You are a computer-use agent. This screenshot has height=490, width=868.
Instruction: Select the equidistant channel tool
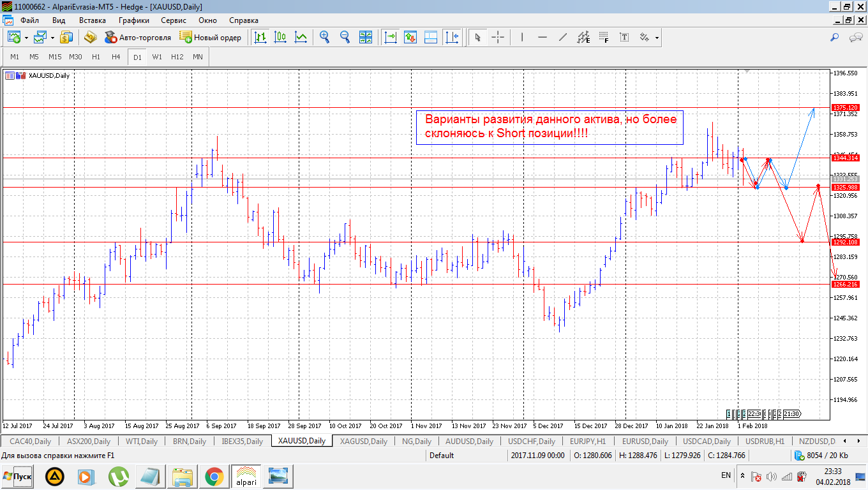583,38
